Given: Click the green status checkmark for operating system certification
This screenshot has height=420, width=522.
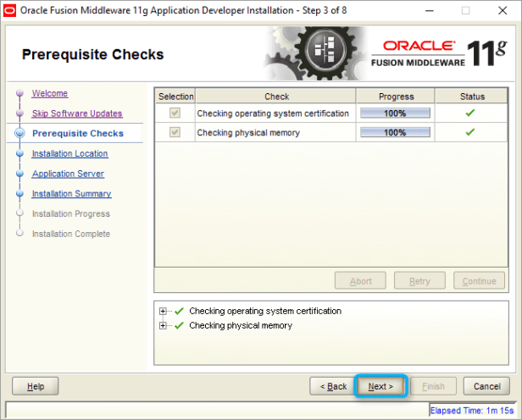Looking at the screenshot, I should point(470,113).
